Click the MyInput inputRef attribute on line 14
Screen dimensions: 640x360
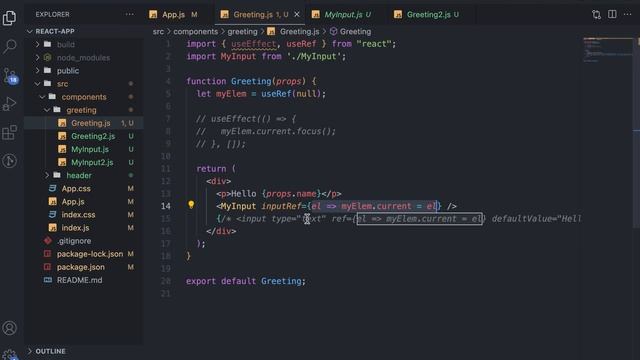(x=282, y=206)
